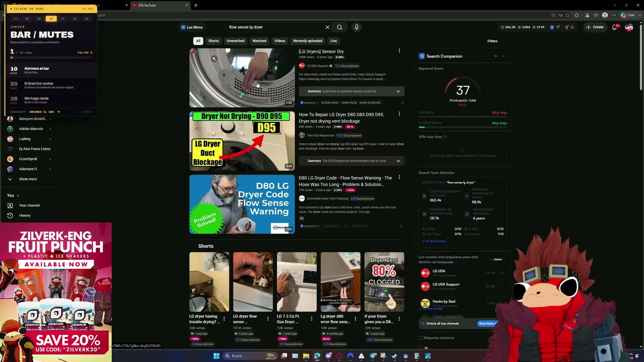Image resolution: width=644 pixels, height=362 pixels.
Task: Open Calculator from the taskbar
Action: 417,356
